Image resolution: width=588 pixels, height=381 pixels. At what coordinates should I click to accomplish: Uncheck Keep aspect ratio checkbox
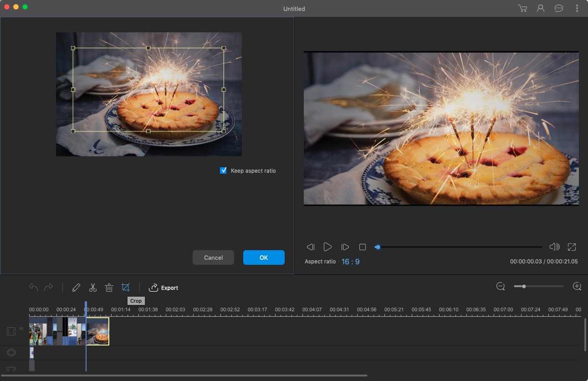(223, 170)
